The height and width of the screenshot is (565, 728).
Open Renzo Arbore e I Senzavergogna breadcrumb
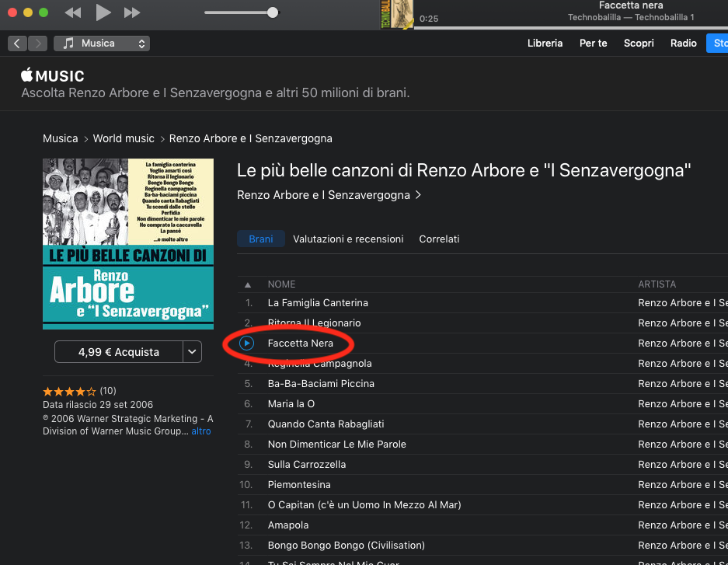[251, 138]
